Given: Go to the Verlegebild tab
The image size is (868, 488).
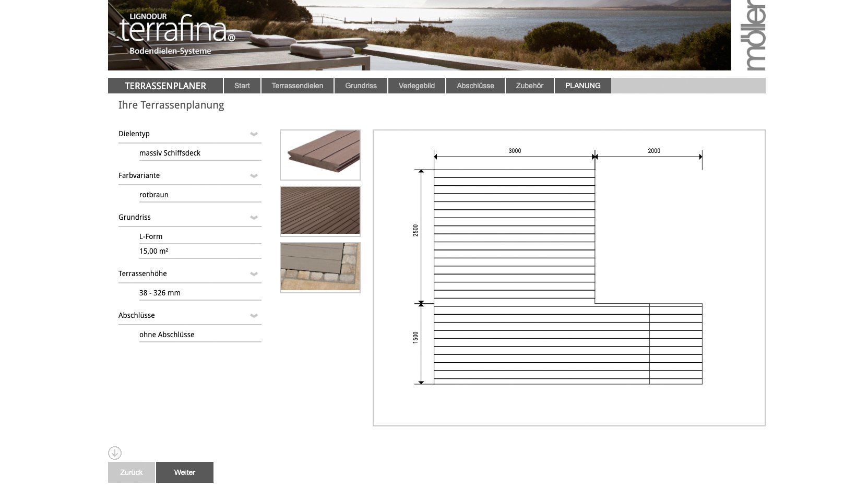Looking at the screenshot, I should (x=417, y=86).
